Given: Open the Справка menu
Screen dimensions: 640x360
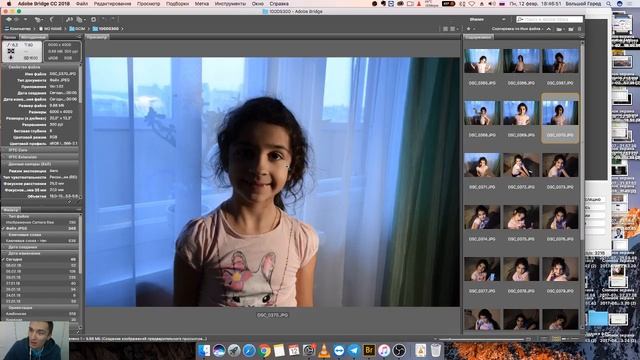Looking at the screenshot, I should coord(279,4).
